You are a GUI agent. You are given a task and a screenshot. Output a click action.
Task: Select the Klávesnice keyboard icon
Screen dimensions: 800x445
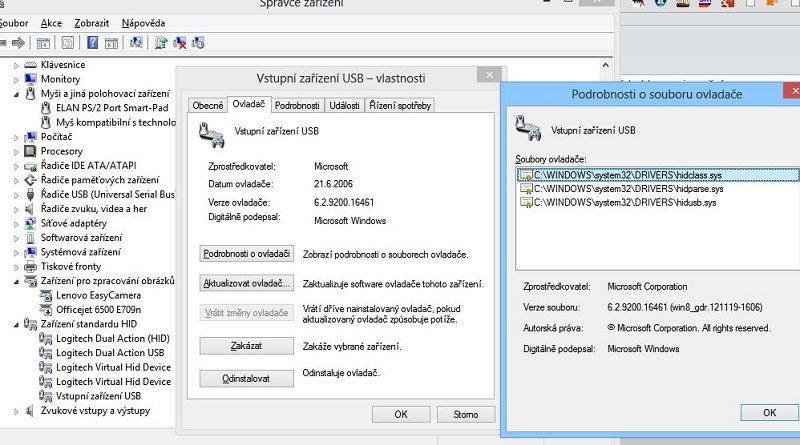pyautogui.click(x=31, y=65)
